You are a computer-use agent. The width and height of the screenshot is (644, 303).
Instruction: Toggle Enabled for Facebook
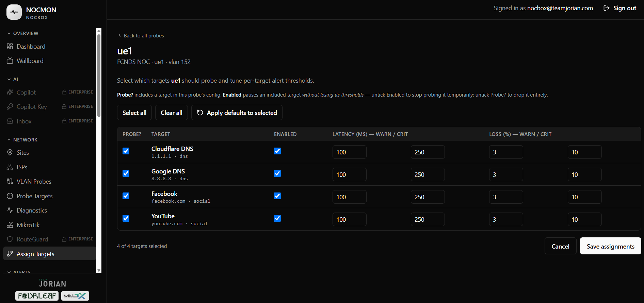pyautogui.click(x=277, y=196)
